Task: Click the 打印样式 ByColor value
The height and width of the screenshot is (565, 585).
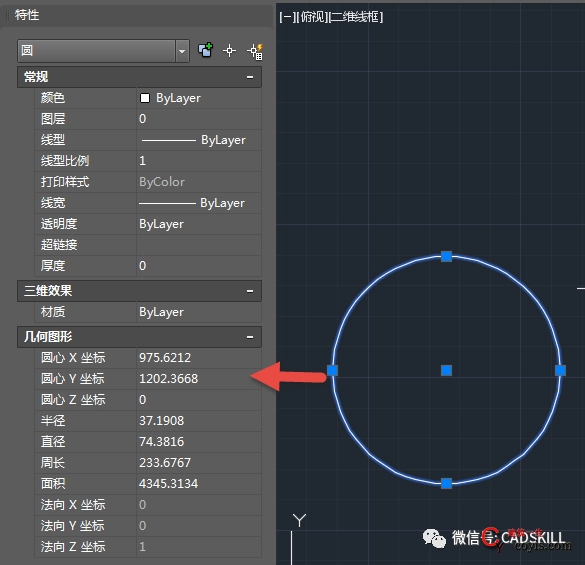Action: (x=199, y=182)
